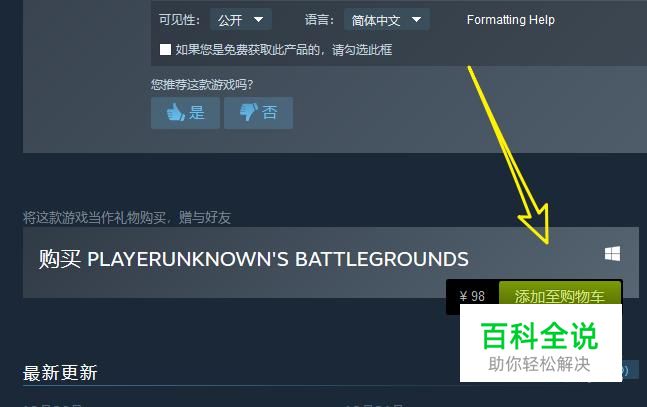This screenshot has width=647, height=407.
Task: Choose 是 to recommend the game
Action: (x=185, y=113)
